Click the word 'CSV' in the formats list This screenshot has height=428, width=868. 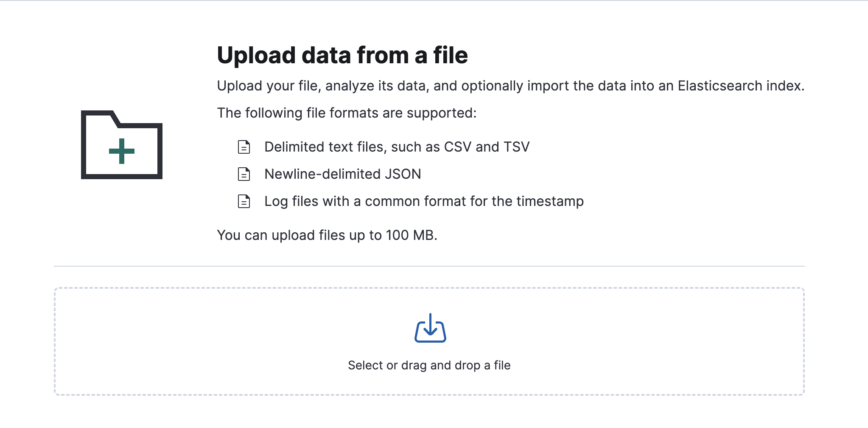pyautogui.click(x=458, y=147)
